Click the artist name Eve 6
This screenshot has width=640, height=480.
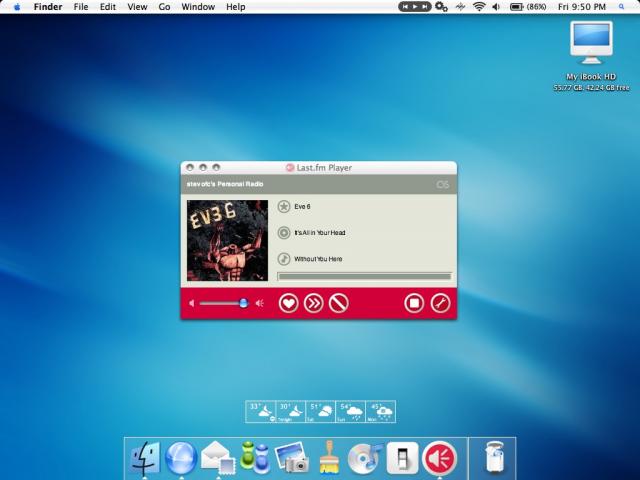[x=302, y=207]
